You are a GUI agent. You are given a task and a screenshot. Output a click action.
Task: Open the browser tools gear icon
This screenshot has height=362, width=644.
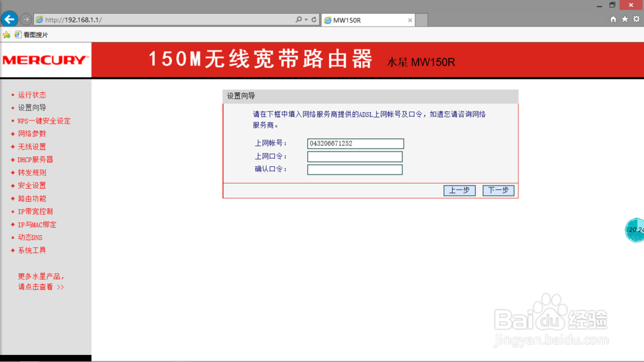pos(636,19)
